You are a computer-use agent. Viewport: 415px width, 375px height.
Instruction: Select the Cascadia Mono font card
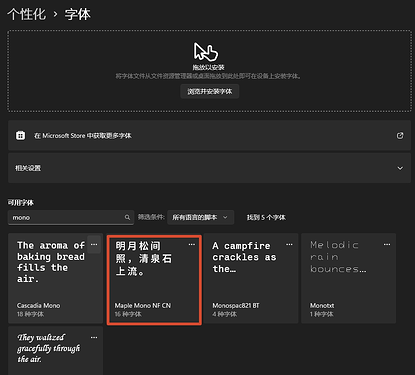55,278
